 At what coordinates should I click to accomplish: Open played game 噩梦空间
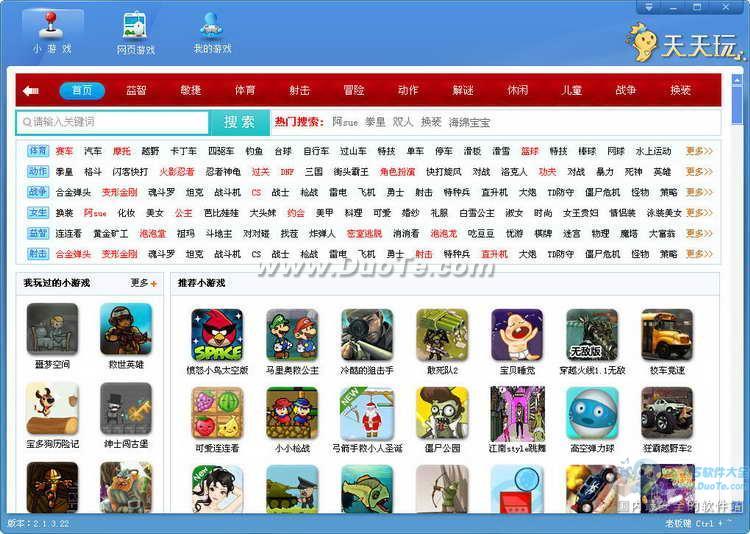[52, 329]
